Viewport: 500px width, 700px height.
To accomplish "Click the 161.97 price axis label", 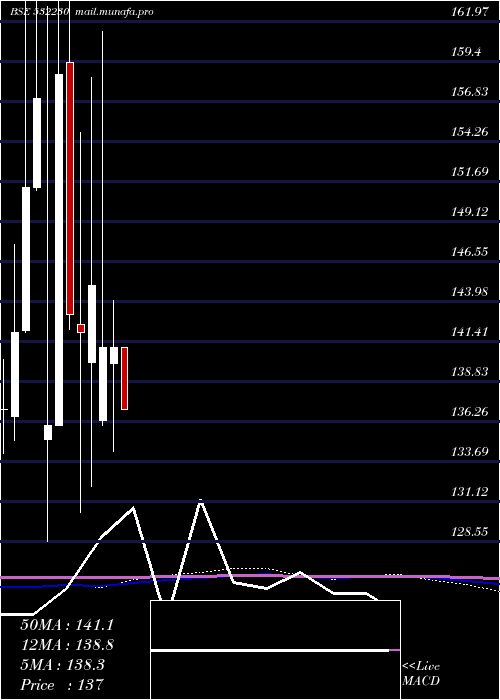I will pos(470,12).
